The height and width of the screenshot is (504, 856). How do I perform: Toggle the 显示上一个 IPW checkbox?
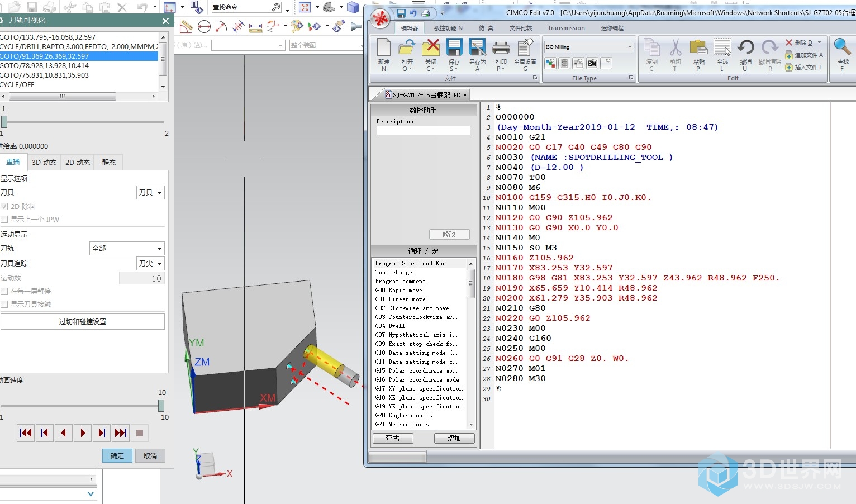click(4, 220)
